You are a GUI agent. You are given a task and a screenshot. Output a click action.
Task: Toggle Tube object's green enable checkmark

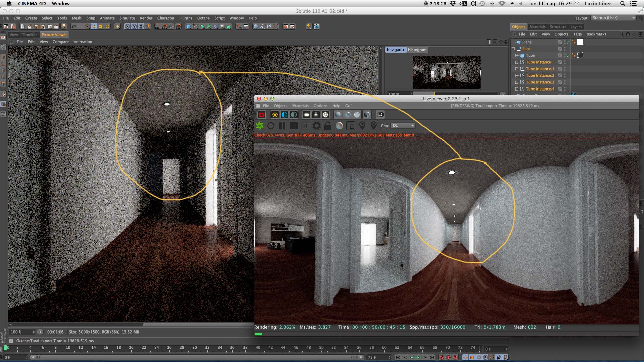pos(568,56)
